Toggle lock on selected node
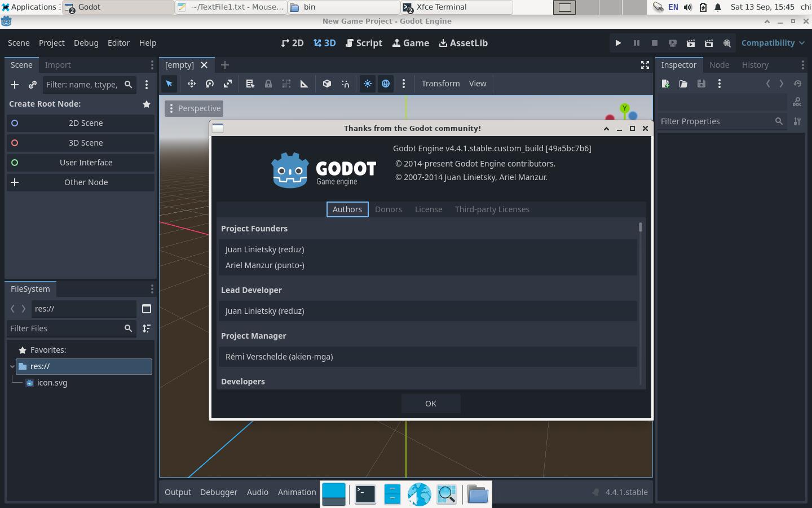 point(268,84)
